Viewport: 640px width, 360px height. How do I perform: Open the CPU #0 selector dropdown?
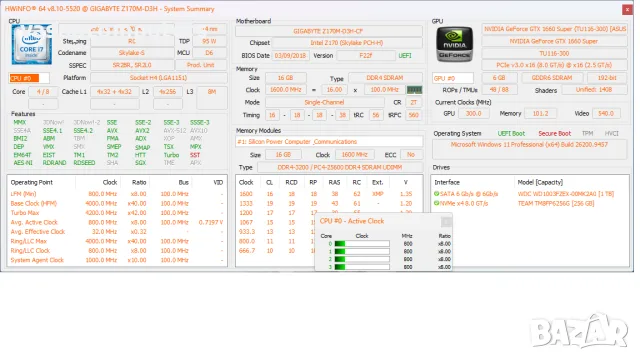click(x=29, y=78)
